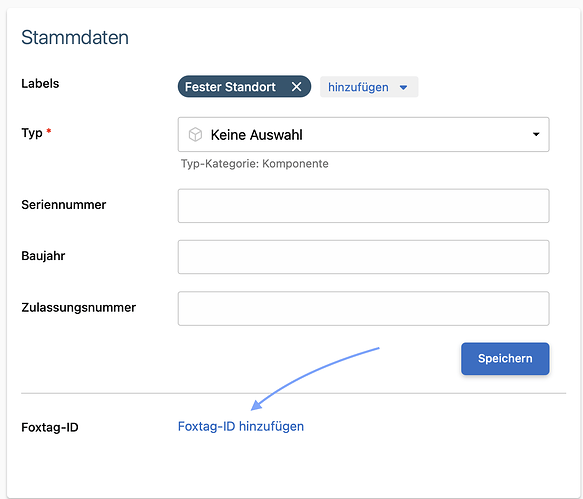Click the Zulassungsnummer field label
The image size is (583, 499).
pos(78,308)
